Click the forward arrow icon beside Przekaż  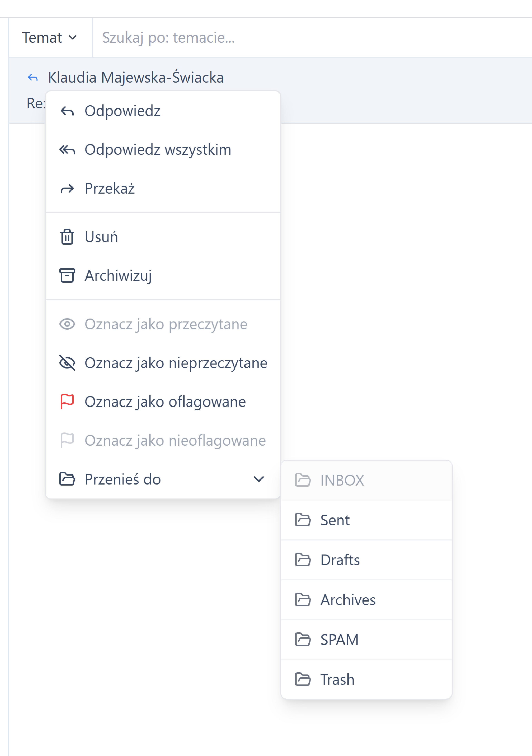pyautogui.click(x=67, y=189)
